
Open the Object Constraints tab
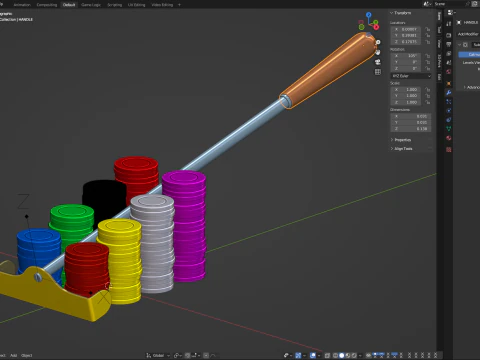[x=449, y=120]
